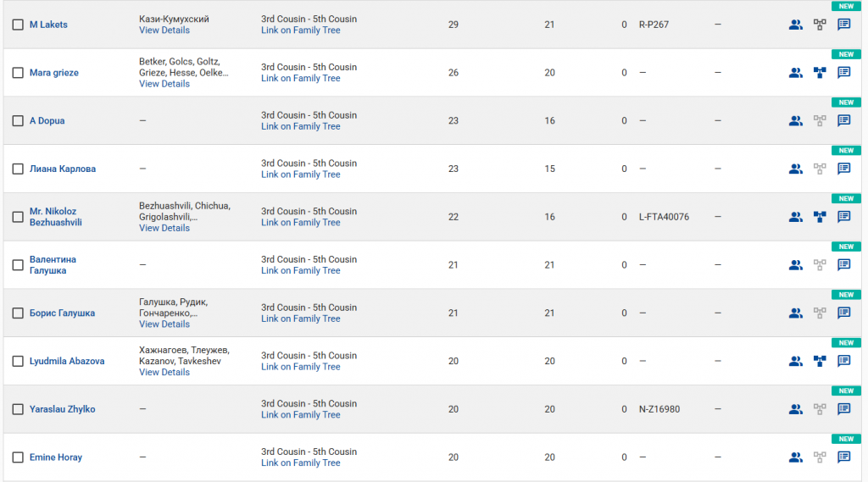Open notes icon for Лиана Карлова
This screenshot has height=482, width=868.
pos(844,169)
